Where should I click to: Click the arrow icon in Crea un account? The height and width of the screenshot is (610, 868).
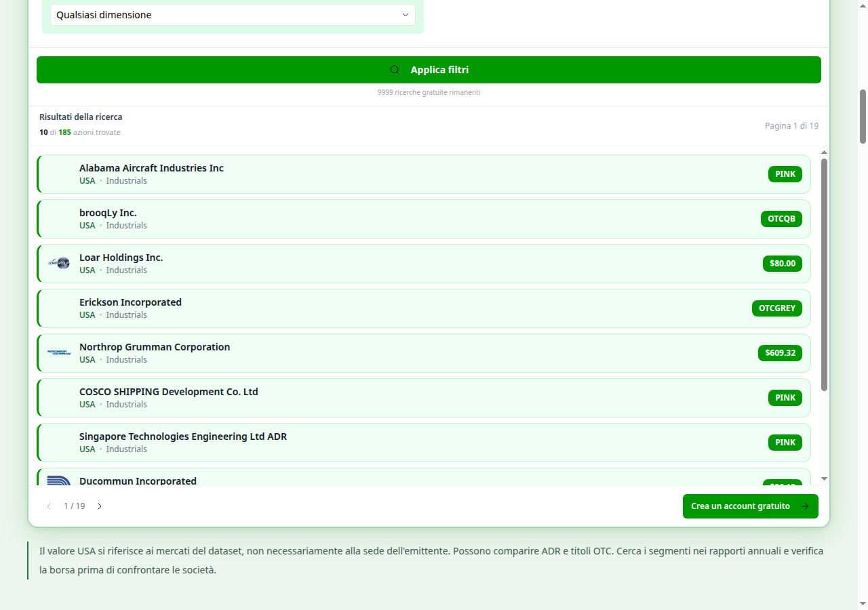[805, 506]
